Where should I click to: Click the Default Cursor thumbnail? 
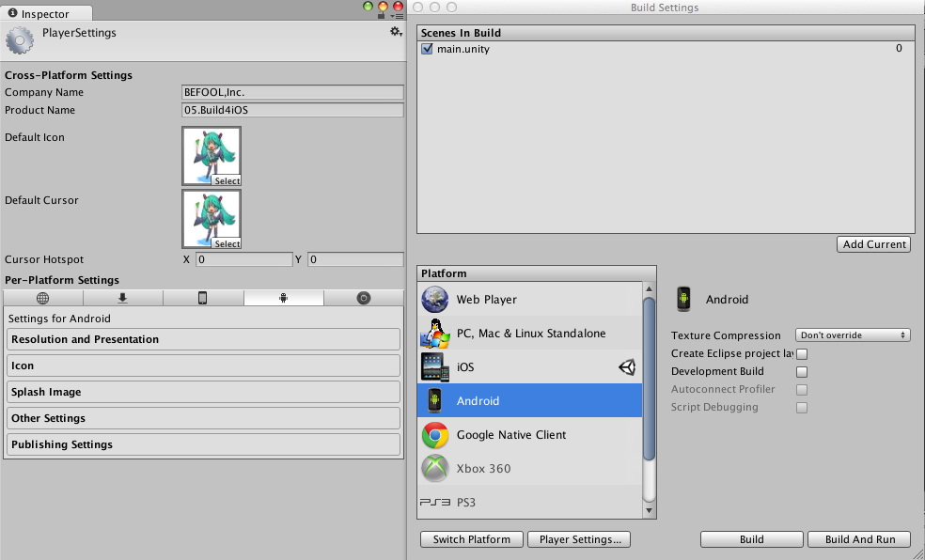[212, 219]
